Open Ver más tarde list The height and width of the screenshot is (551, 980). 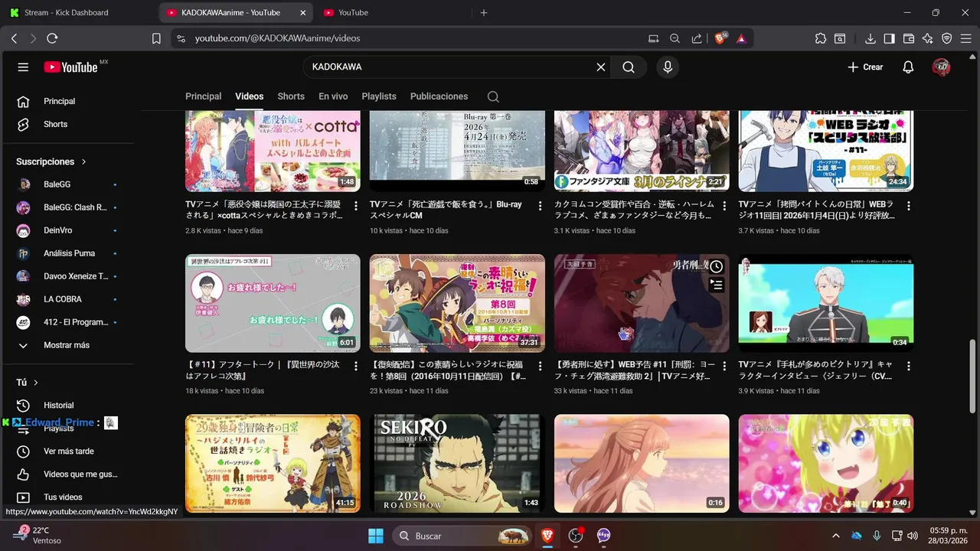point(67,452)
